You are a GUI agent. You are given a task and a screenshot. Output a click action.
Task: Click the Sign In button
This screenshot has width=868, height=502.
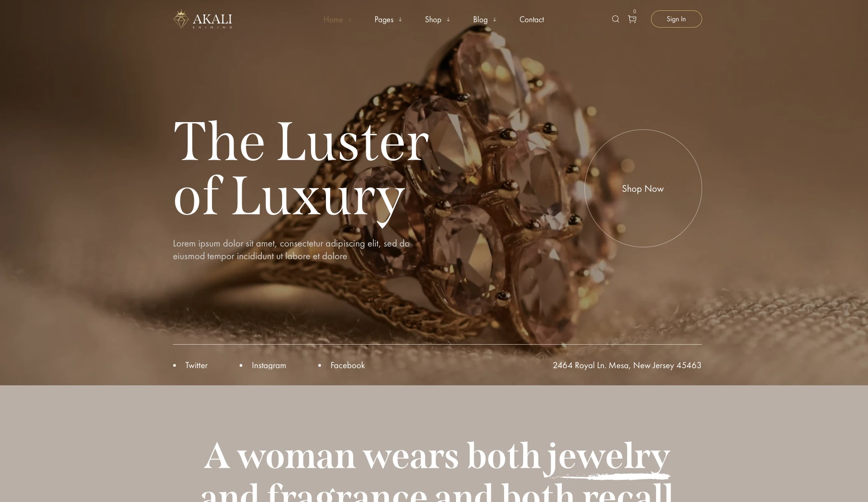[x=676, y=19]
